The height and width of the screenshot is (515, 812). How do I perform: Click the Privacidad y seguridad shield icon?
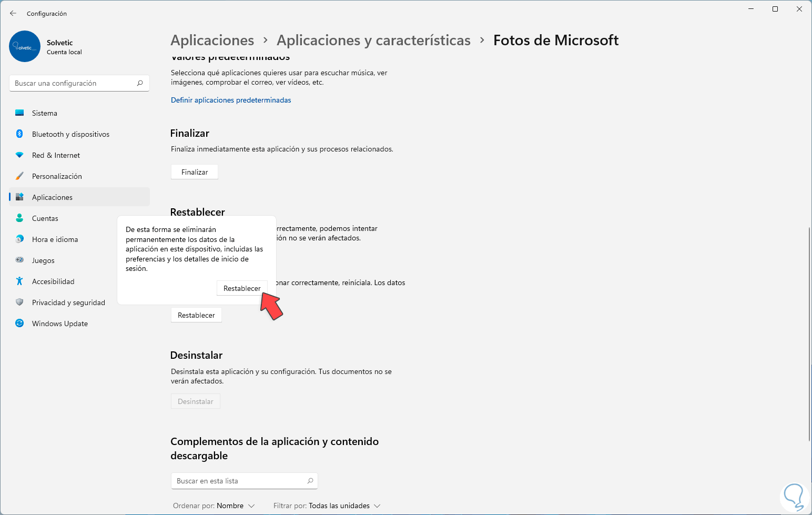click(19, 302)
